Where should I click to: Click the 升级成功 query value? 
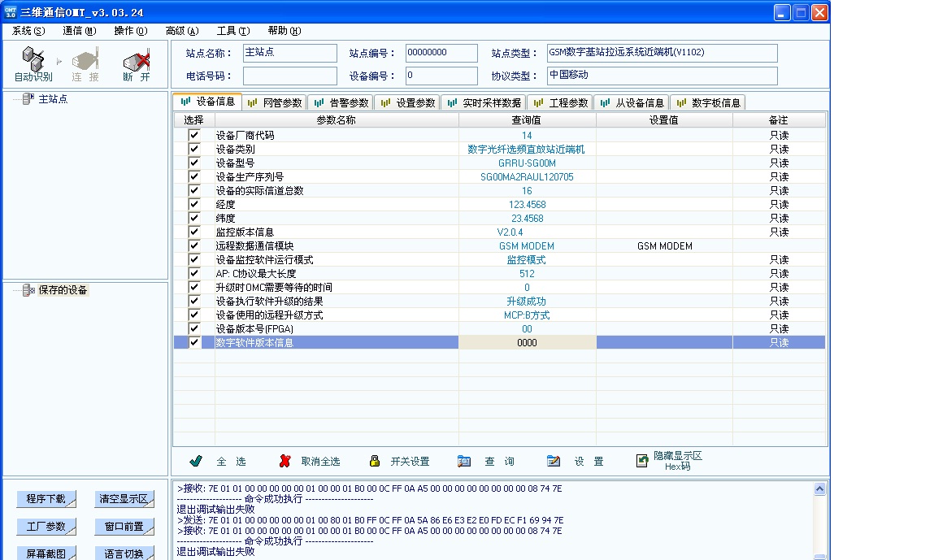tap(526, 302)
